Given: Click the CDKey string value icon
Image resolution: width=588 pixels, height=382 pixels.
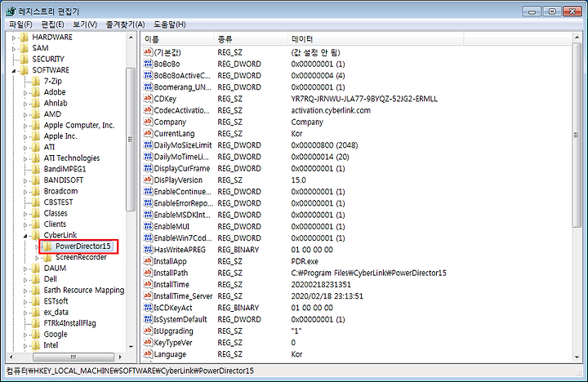Looking at the screenshot, I should click(x=148, y=99).
